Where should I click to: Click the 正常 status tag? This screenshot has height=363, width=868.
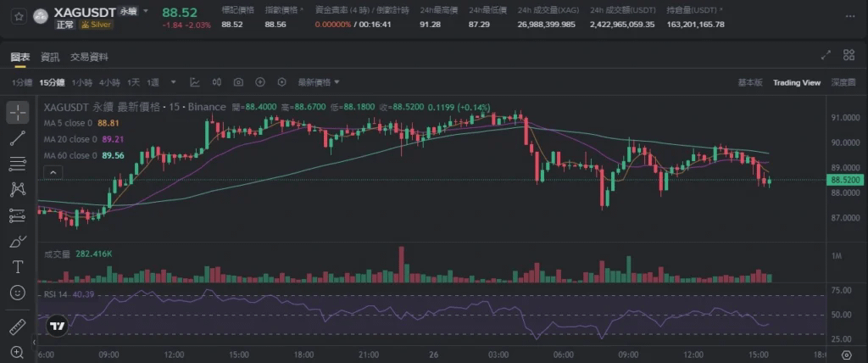point(65,25)
